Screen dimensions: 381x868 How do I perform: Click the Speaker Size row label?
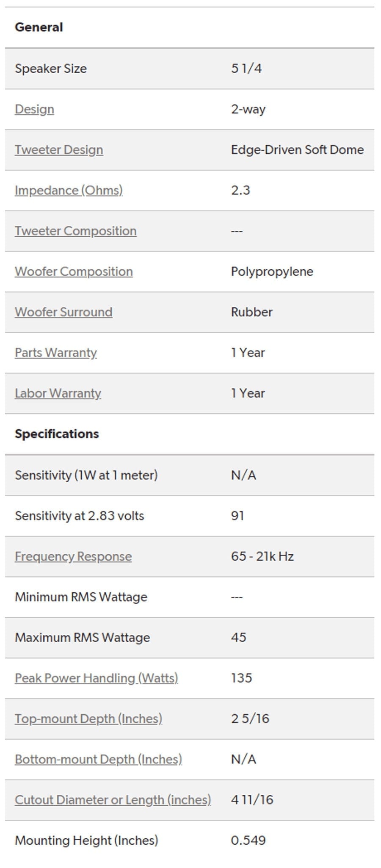click(x=51, y=69)
